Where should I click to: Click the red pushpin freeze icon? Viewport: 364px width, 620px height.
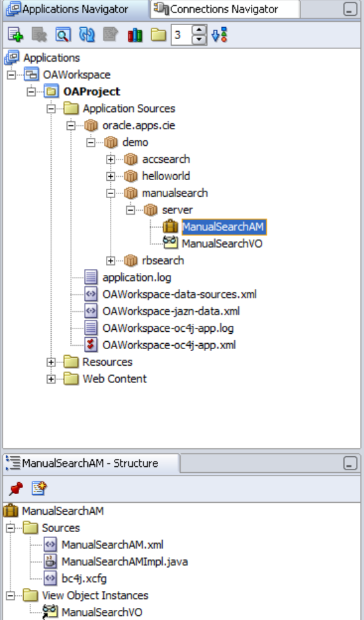pos(16,489)
